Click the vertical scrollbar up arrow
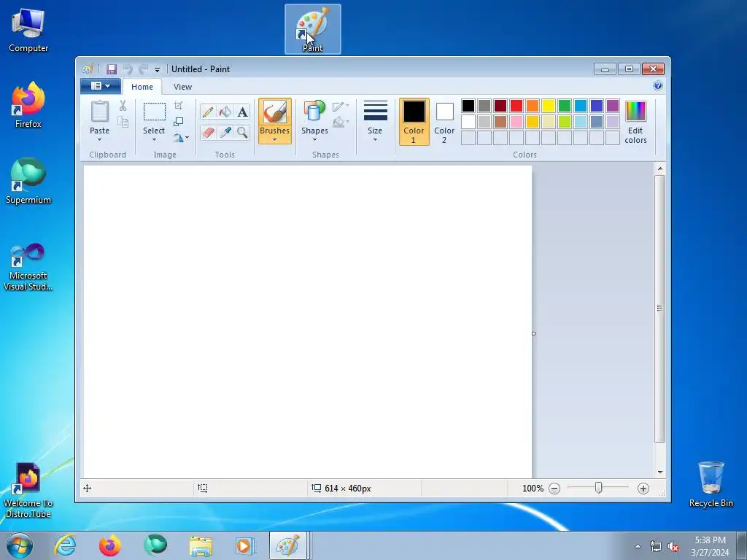The width and height of the screenshot is (747, 560). tap(659, 168)
